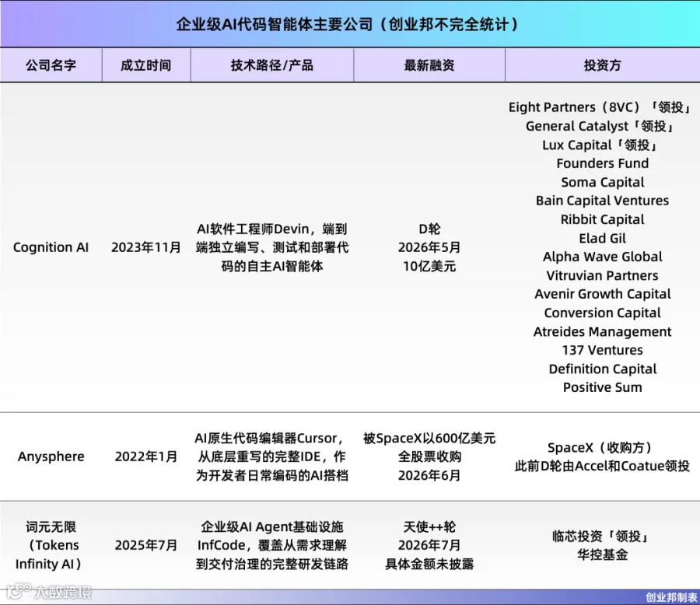Select the 2022年1月 founding date cell
This screenshot has height=605, width=700.
pyautogui.click(x=146, y=456)
